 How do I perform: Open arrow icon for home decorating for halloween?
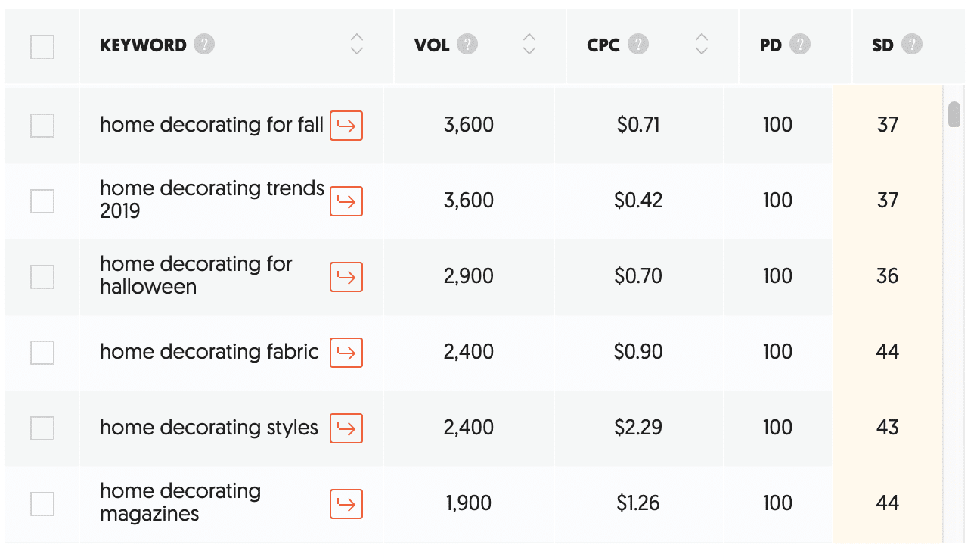pyautogui.click(x=346, y=277)
